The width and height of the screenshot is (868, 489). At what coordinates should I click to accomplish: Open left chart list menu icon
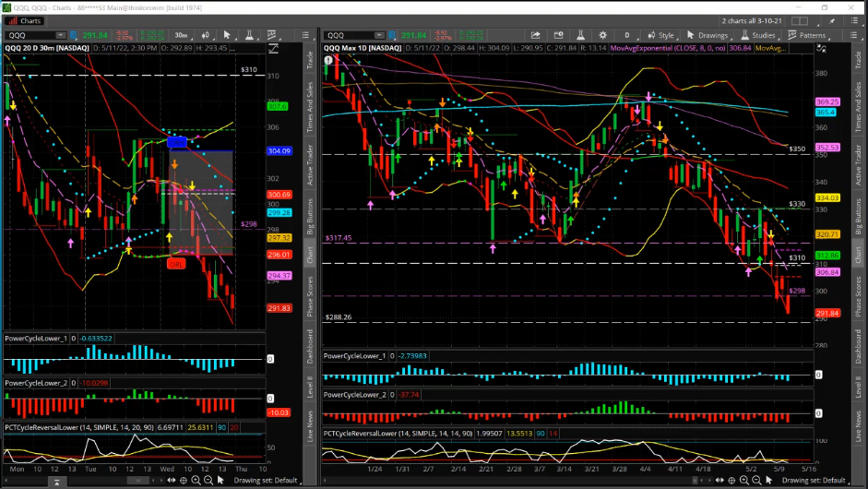[x=305, y=35]
